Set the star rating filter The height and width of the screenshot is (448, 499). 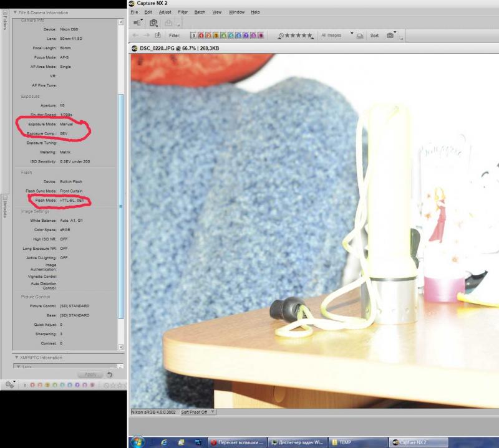[296, 36]
